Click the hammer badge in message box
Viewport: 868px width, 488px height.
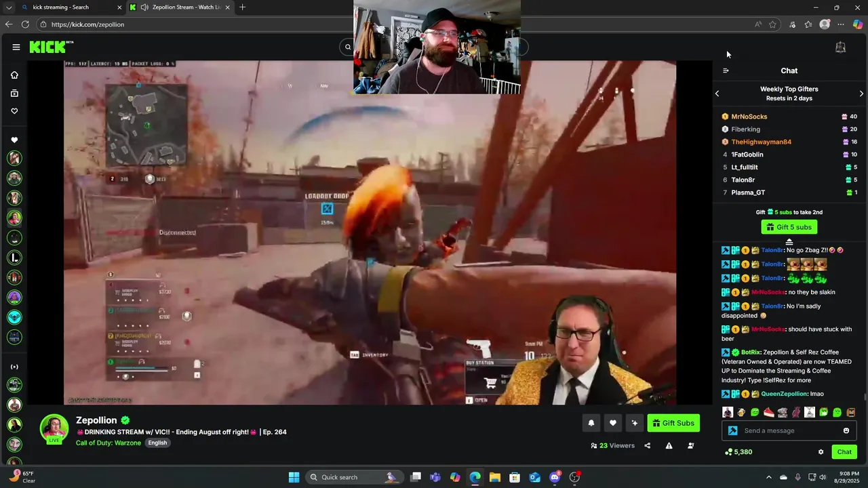point(732,430)
